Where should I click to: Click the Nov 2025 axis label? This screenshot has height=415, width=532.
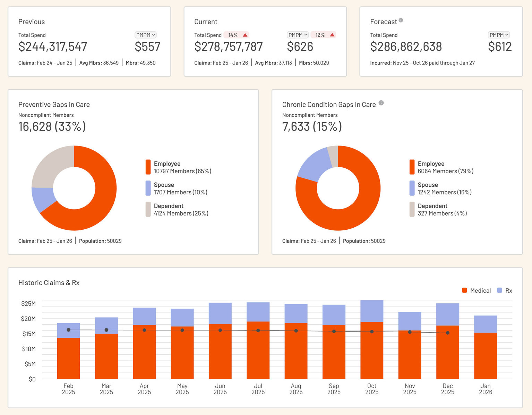(410, 389)
